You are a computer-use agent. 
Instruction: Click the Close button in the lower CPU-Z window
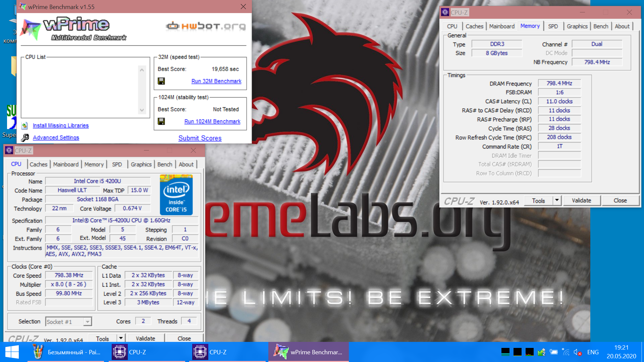coord(184,338)
